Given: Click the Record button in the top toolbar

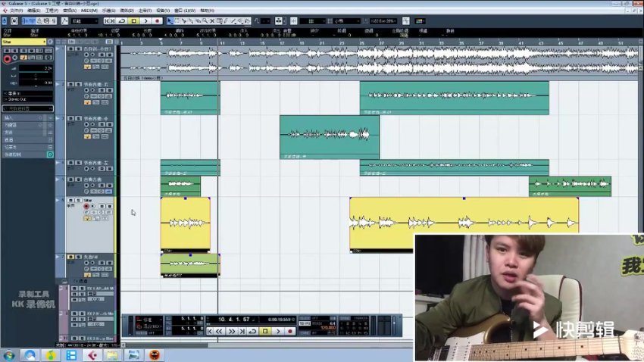Looking at the screenshot, I should [157, 21].
